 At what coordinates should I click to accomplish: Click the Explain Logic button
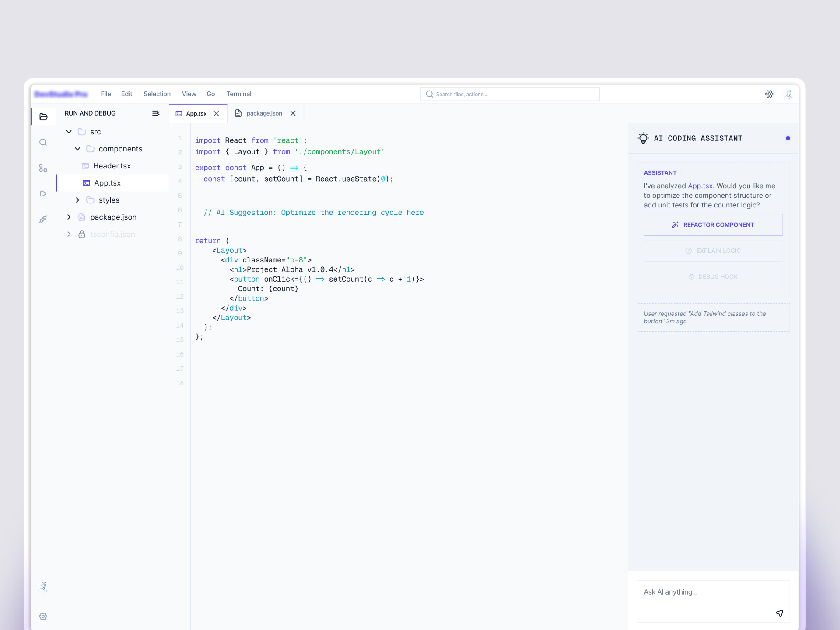pos(713,251)
